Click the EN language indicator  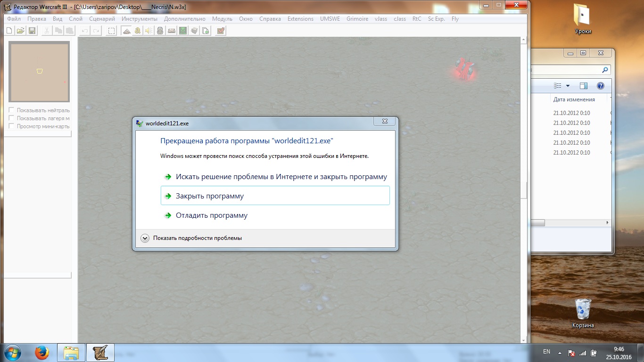click(x=546, y=352)
